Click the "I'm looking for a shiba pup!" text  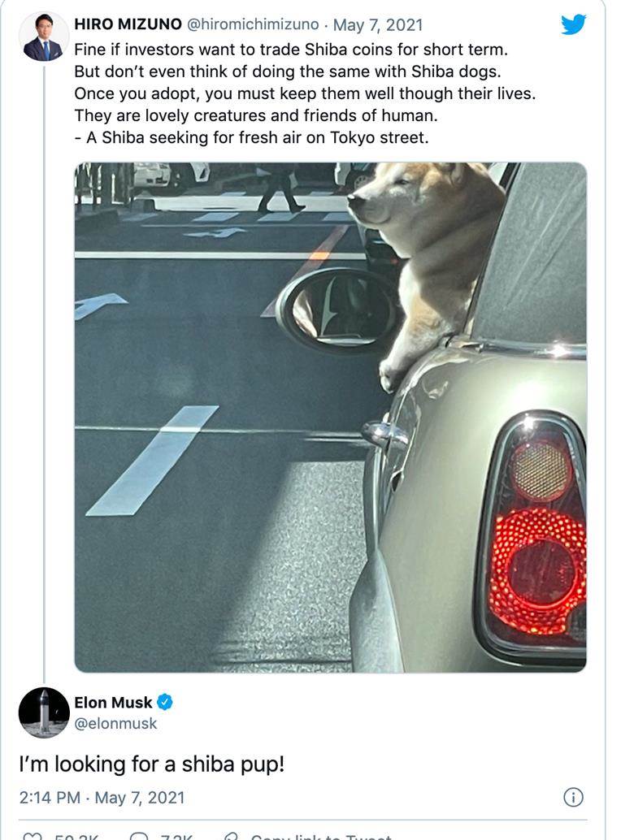152,764
